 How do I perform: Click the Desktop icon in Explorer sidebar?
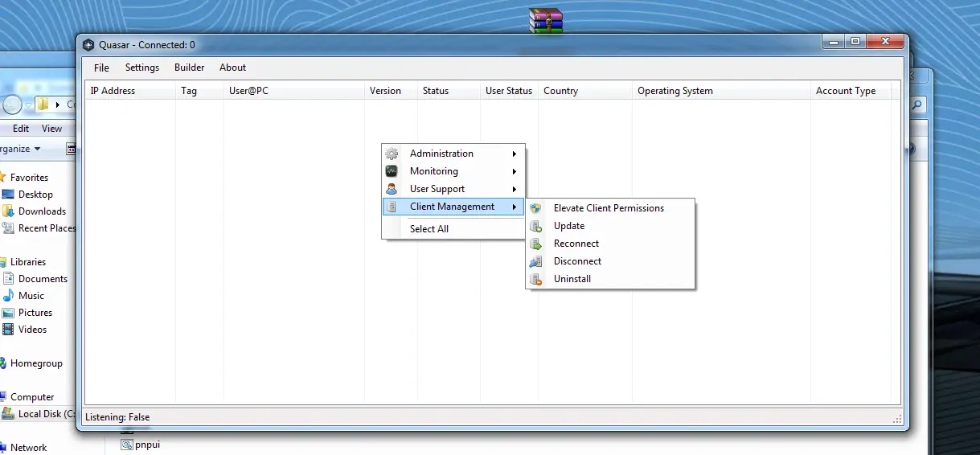tap(7, 195)
